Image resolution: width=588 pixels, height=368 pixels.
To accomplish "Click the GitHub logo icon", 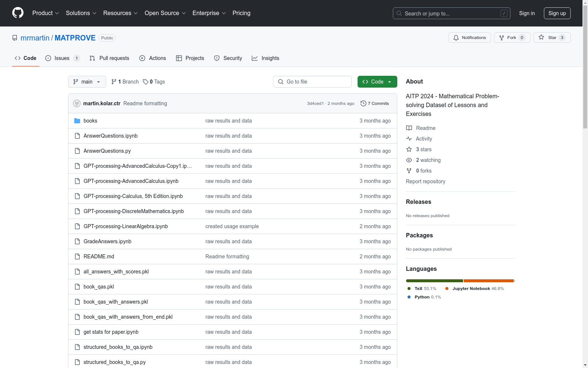I will pos(18,13).
